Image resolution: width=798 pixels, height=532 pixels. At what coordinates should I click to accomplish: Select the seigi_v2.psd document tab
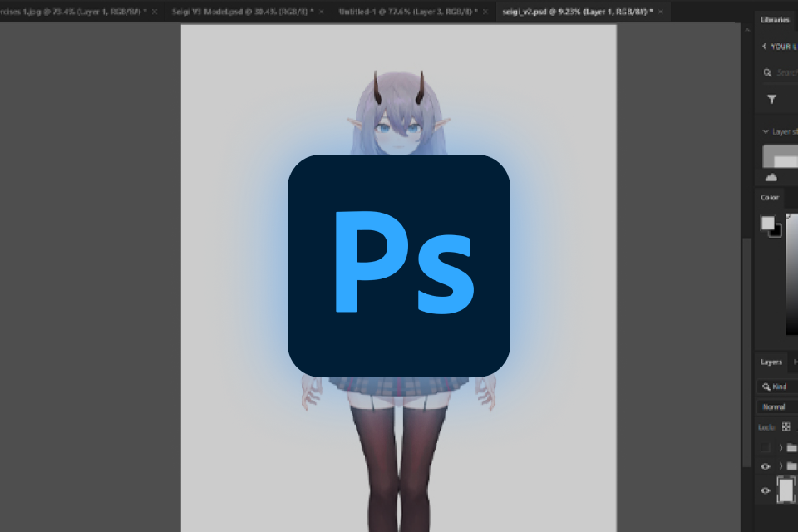click(577, 11)
